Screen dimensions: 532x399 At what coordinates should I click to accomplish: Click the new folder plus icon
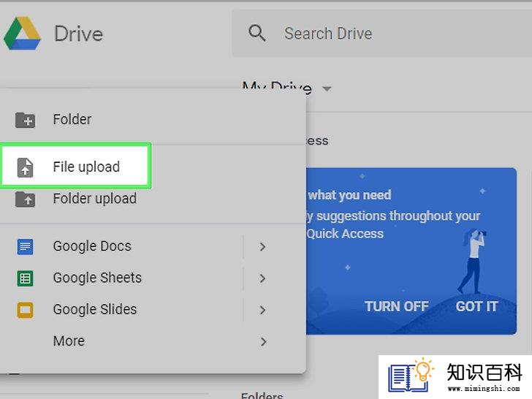click(25, 120)
